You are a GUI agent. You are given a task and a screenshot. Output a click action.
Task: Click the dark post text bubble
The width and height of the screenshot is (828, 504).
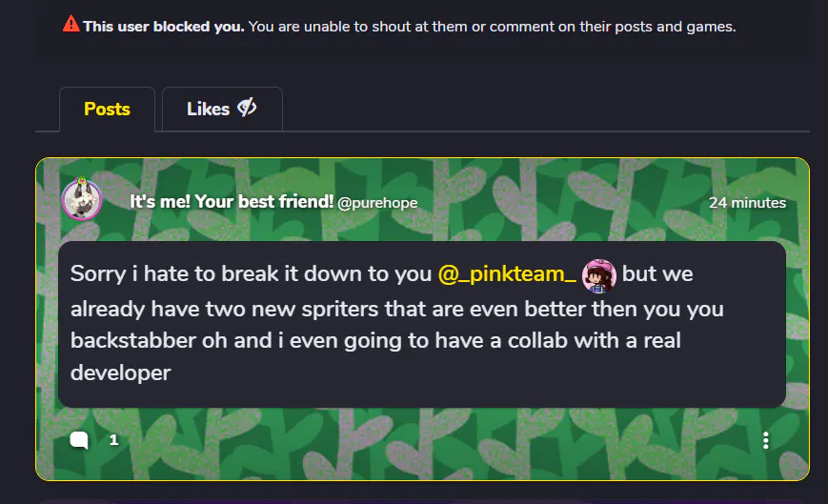tap(421, 324)
